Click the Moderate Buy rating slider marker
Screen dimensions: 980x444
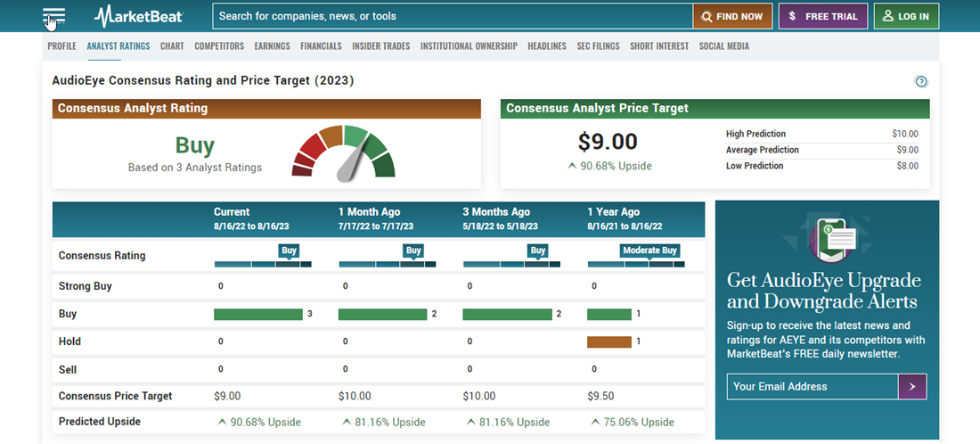coord(649,251)
